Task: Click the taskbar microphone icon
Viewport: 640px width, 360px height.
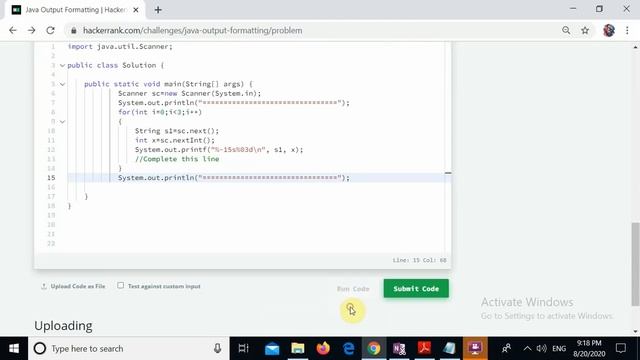Action: tap(218, 349)
